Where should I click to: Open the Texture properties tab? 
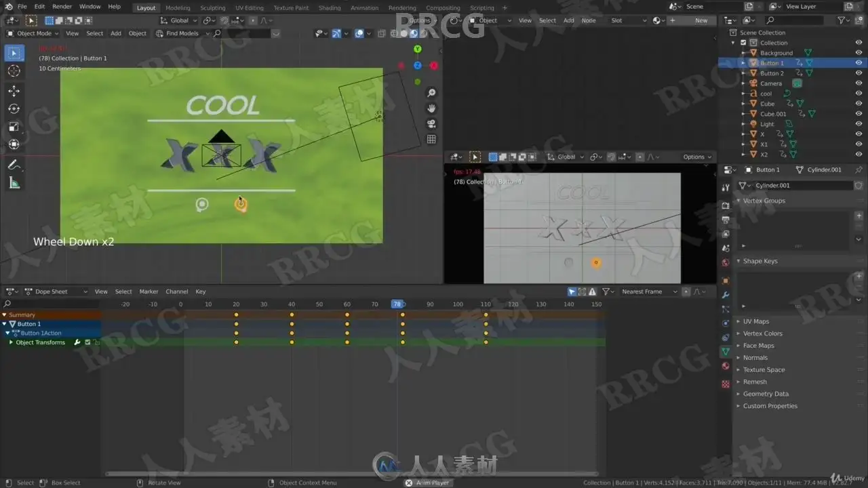[726, 384]
